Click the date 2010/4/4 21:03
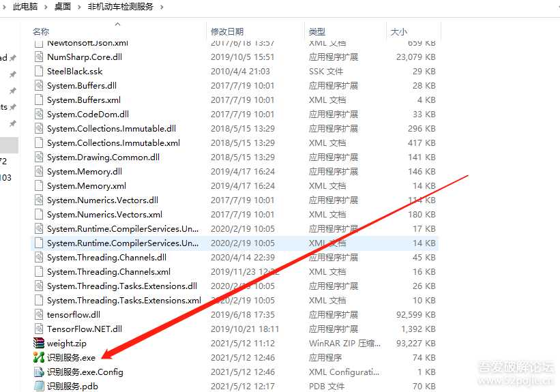Image resolution: width=560 pixels, height=392 pixels. coord(240,72)
